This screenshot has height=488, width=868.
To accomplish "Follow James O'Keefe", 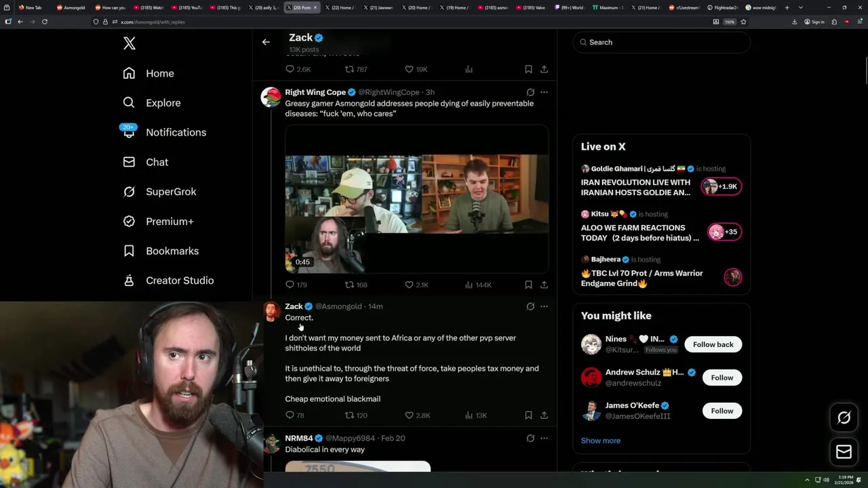I will [x=722, y=411].
